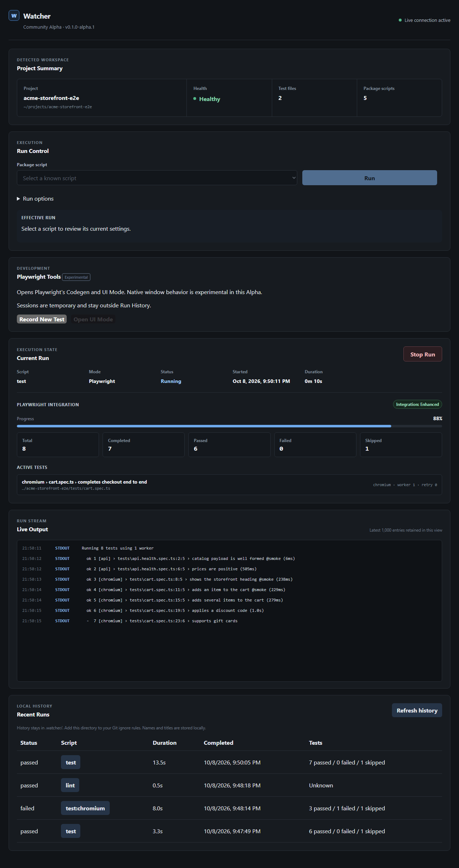
Task: Click the 'Unknown' tests cell in lint row
Action: tap(321, 785)
